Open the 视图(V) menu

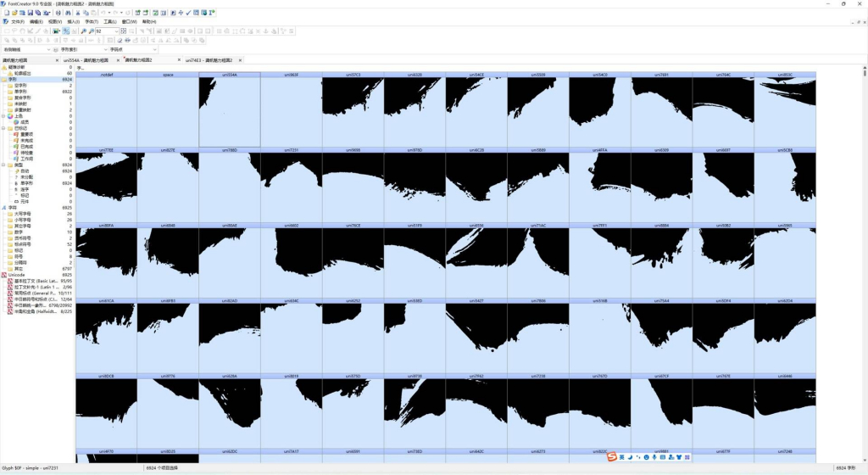click(55, 21)
